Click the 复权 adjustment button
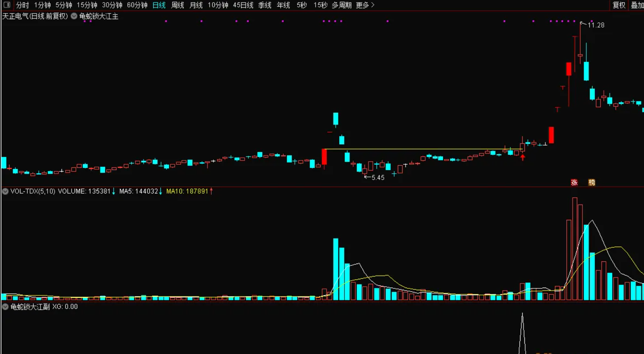 click(x=619, y=5)
